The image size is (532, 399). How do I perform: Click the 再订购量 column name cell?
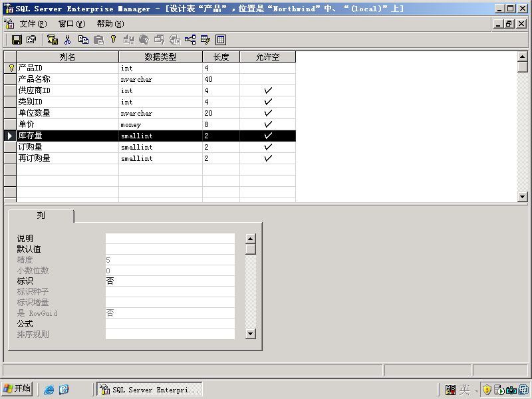click(x=68, y=158)
